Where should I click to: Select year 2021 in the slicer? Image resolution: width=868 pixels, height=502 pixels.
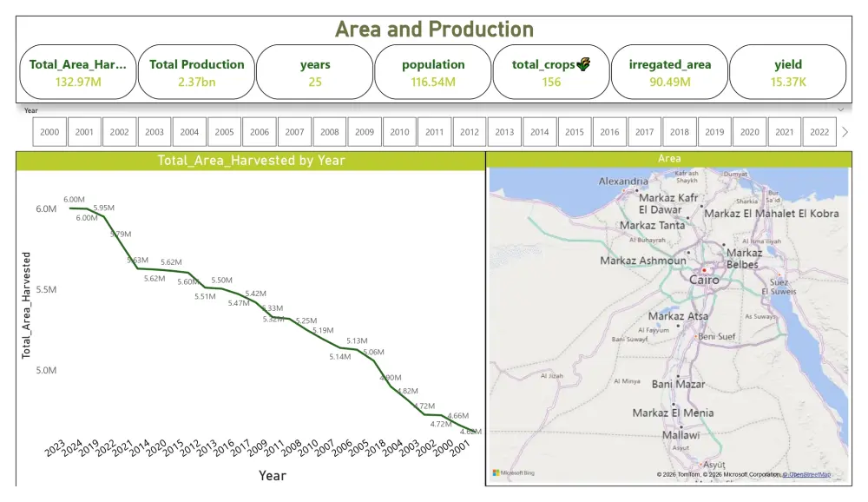tap(785, 132)
